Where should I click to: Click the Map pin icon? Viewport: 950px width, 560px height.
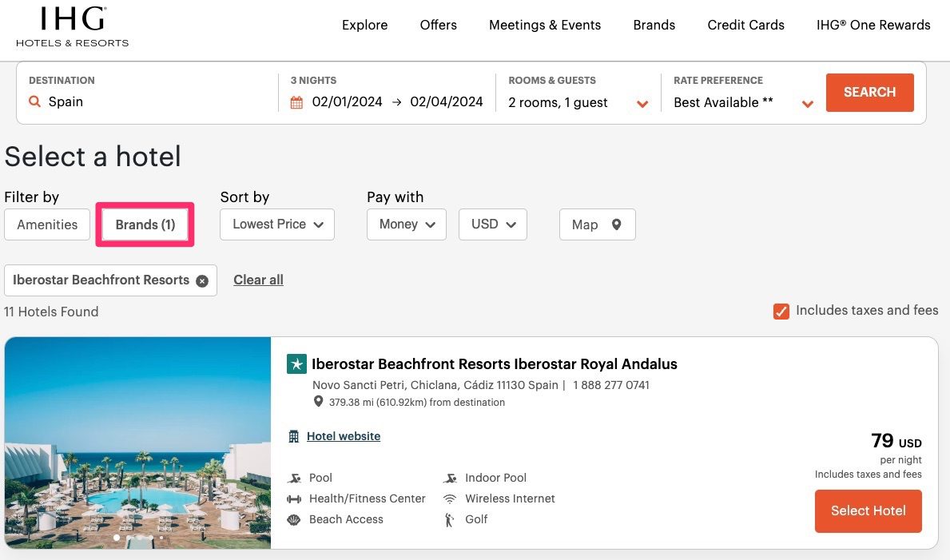615,224
